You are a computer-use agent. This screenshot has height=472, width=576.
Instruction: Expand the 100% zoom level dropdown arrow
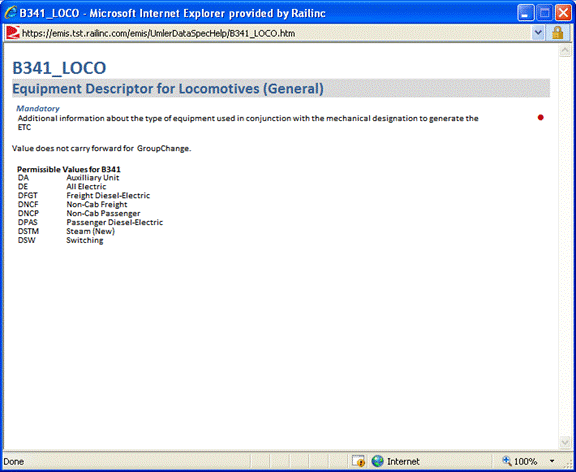click(x=552, y=461)
